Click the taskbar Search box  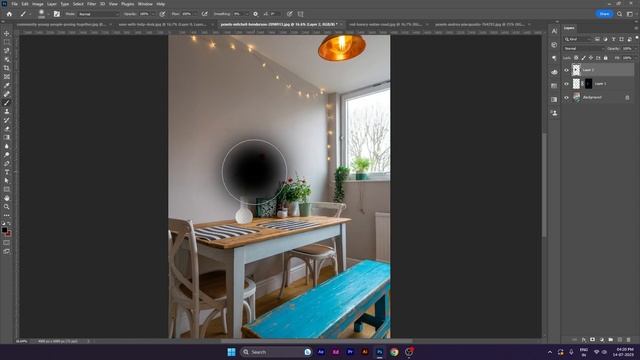276,352
